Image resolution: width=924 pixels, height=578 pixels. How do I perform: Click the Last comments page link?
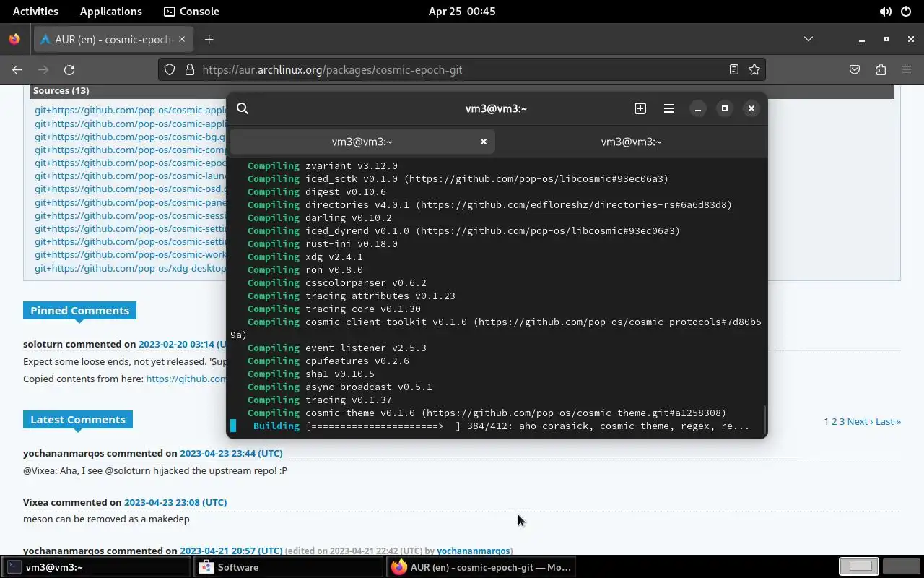click(888, 421)
